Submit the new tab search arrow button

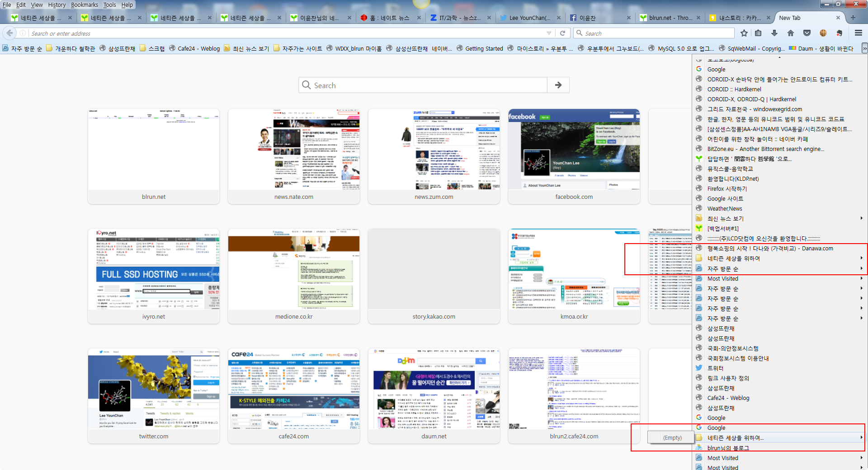[558, 85]
